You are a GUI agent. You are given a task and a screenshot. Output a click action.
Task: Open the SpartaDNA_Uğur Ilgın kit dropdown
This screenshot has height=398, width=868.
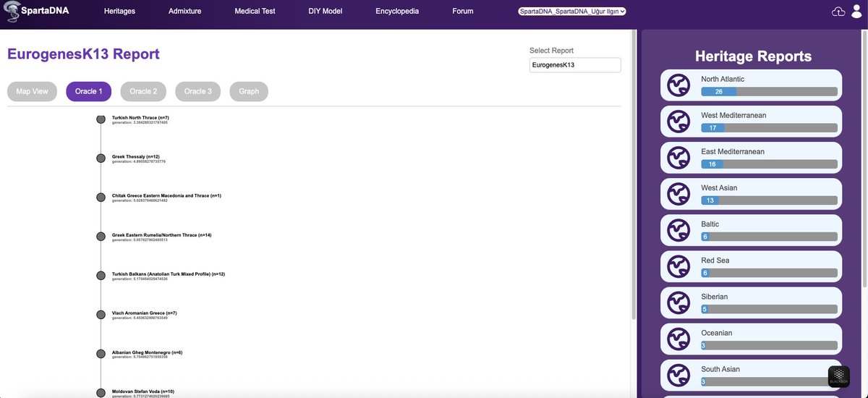point(572,12)
